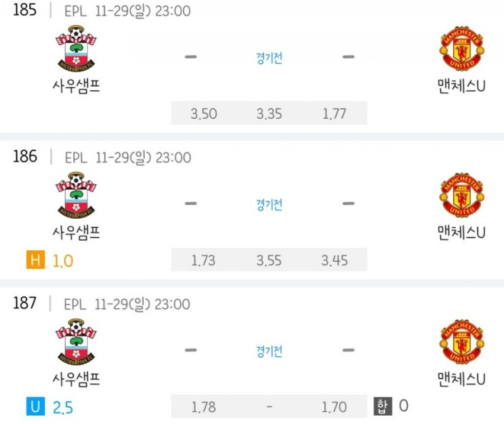The image size is (504, 424).
Task: Click the orange H handicap badge
Action: [35, 261]
